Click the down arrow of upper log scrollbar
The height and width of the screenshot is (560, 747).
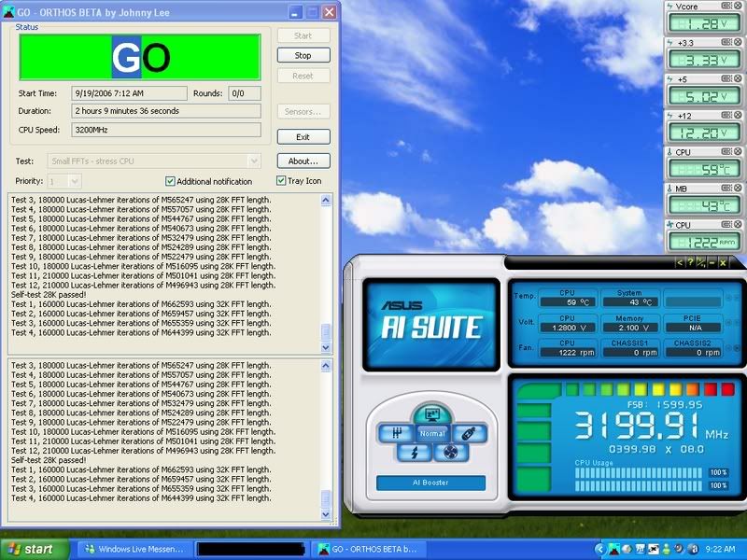[x=326, y=347]
